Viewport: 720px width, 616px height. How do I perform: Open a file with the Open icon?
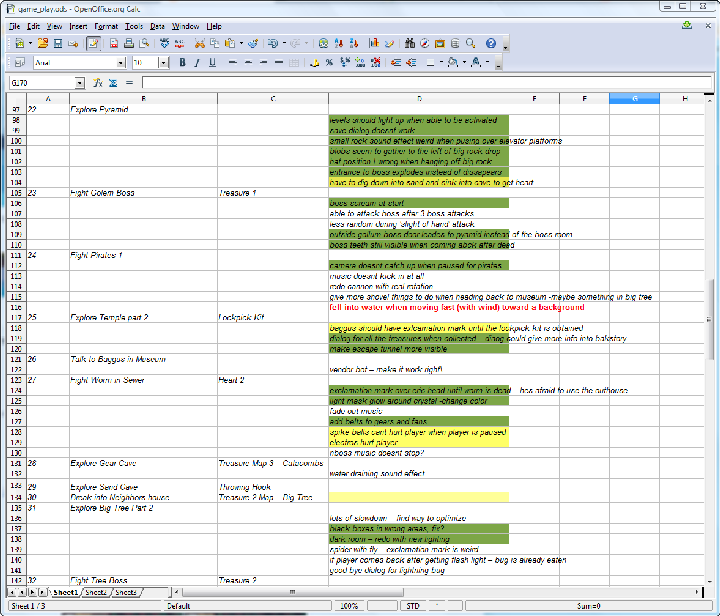pos(43,43)
